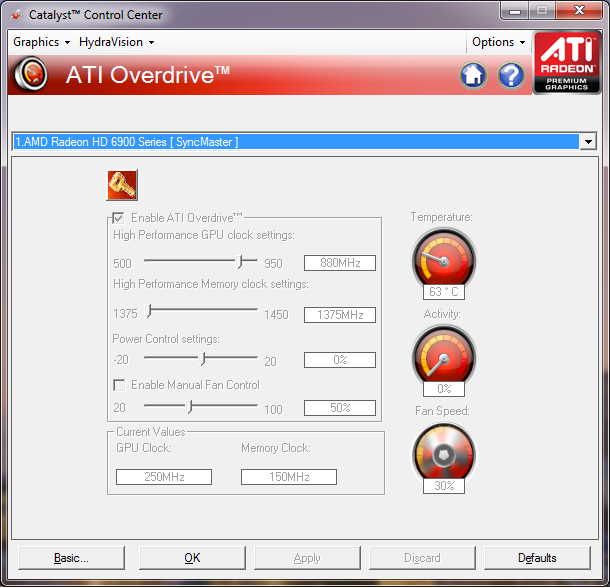Click the GPU clock slider handle
Image resolution: width=610 pixels, height=588 pixels.
point(240,262)
